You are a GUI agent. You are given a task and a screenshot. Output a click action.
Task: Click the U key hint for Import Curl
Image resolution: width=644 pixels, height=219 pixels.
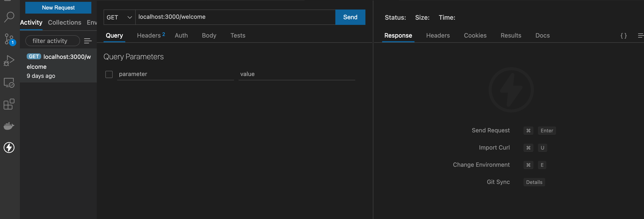tap(542, 148)
